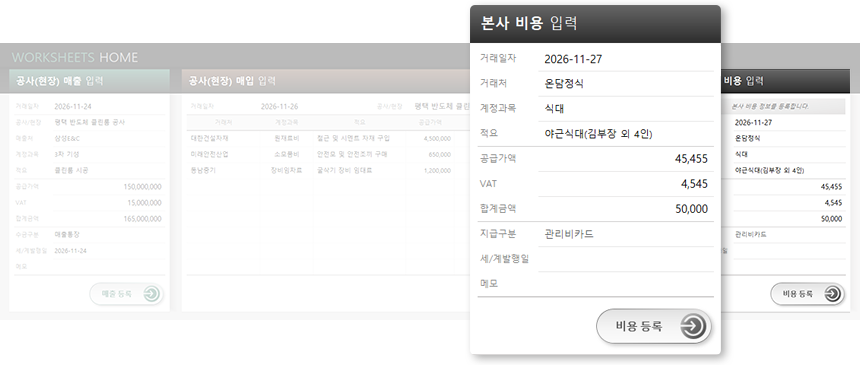Click the empty 메모 field in the 매출 panel

(109, 267)
